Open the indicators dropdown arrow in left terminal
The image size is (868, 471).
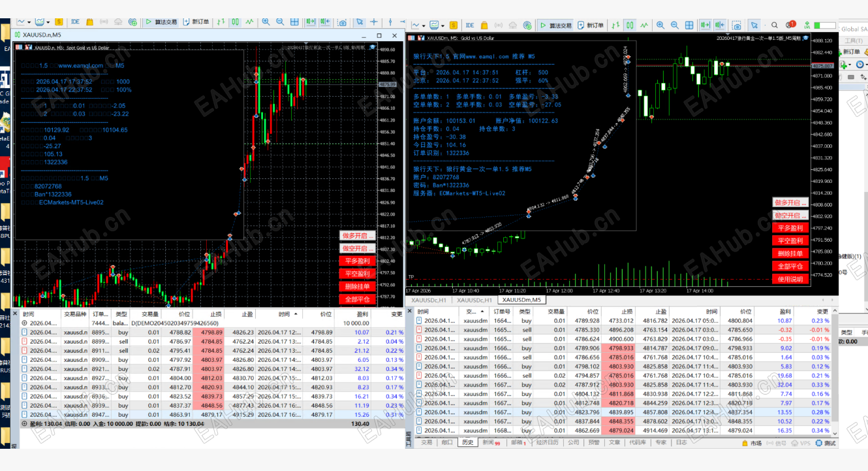(49, 22)
